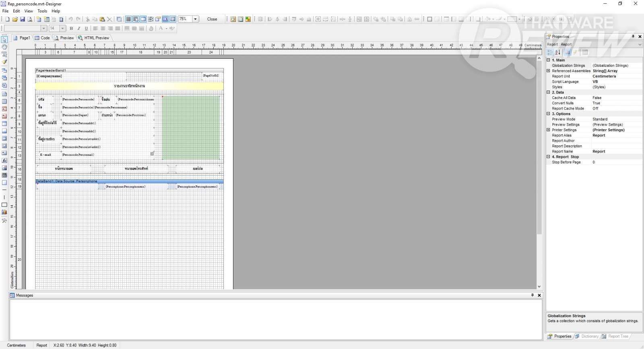Collapse the 3. Options property category
This screenshot has width=644, height=349.
pos(548,114)
